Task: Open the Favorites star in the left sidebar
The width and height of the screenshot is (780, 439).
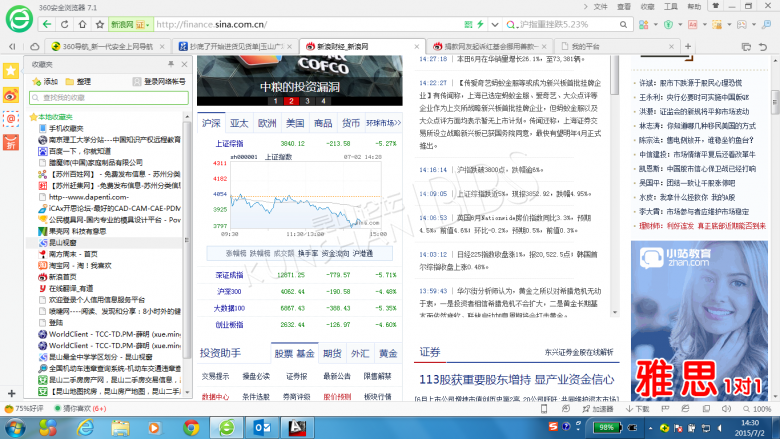Action: click(10, 71)
